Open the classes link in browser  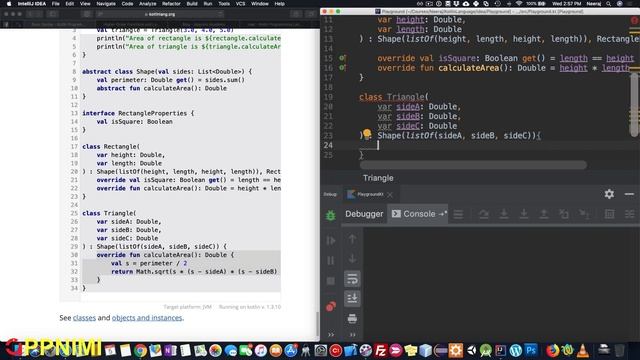84,318
